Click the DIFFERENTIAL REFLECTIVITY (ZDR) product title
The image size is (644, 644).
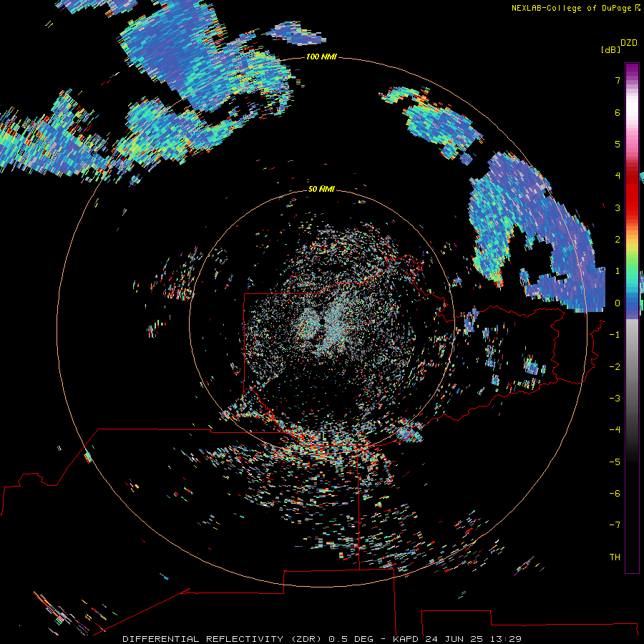(x=223, y=639)
